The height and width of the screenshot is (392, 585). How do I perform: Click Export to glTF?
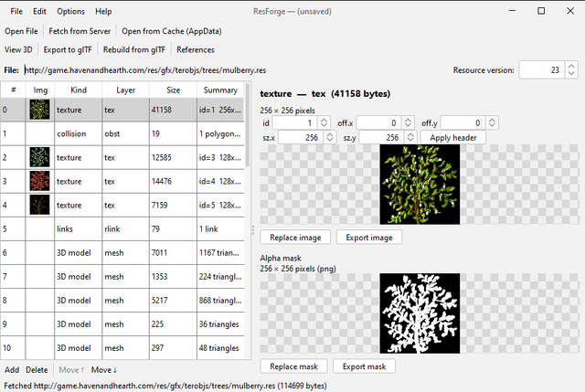point(68,49)
